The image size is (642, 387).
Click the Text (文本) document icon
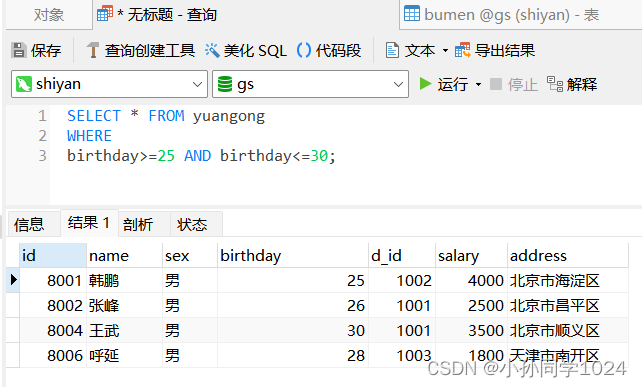pos(392,50)
